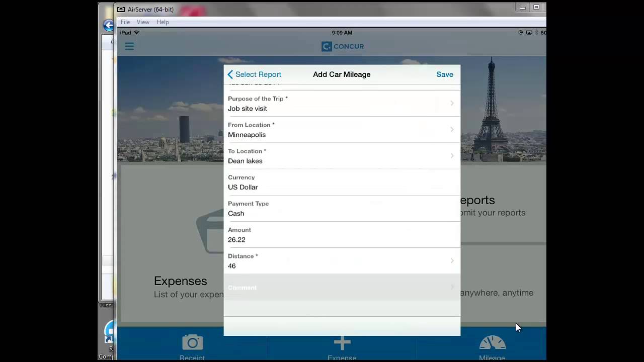
Task: Click the back arrow beside Select Report
Action: pyautogui.click(x=230, y=74)
